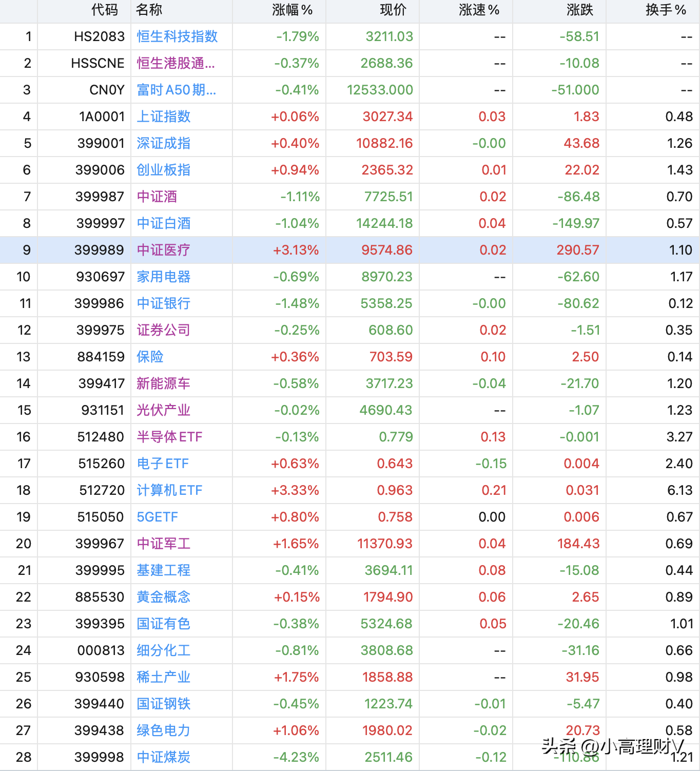The image size is (700, 771).
Task: Click the change value -4.23%
Action: point(296,757)
